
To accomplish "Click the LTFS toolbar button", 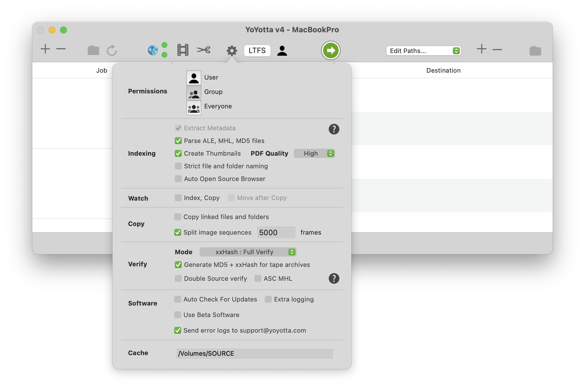I will click(x=257, y=50).
